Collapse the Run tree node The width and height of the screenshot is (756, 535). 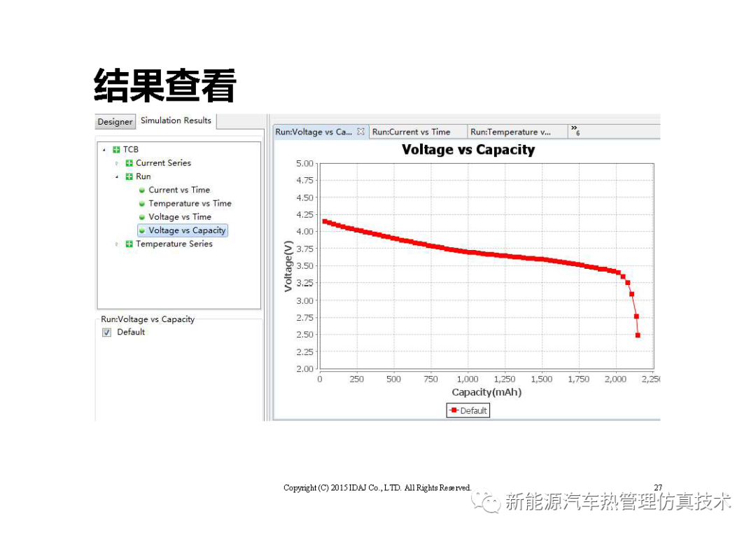pyautogui.click(x=117, y=177)
